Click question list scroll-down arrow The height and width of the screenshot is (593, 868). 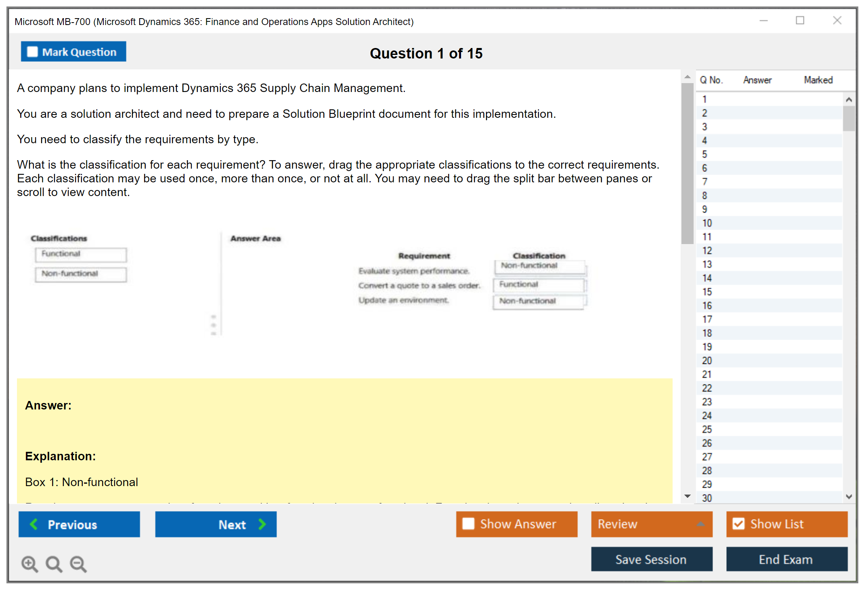[849, 497]
